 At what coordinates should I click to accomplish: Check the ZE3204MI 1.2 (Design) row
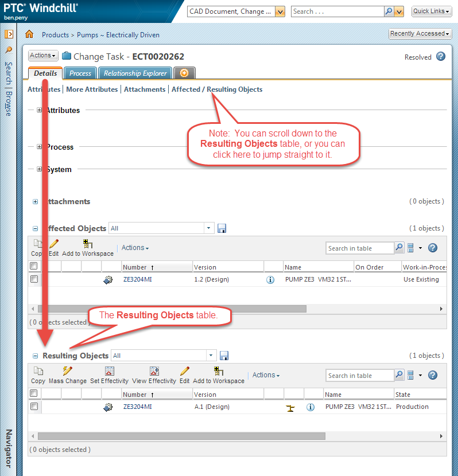pyautogui.click(x=34, y=279)
